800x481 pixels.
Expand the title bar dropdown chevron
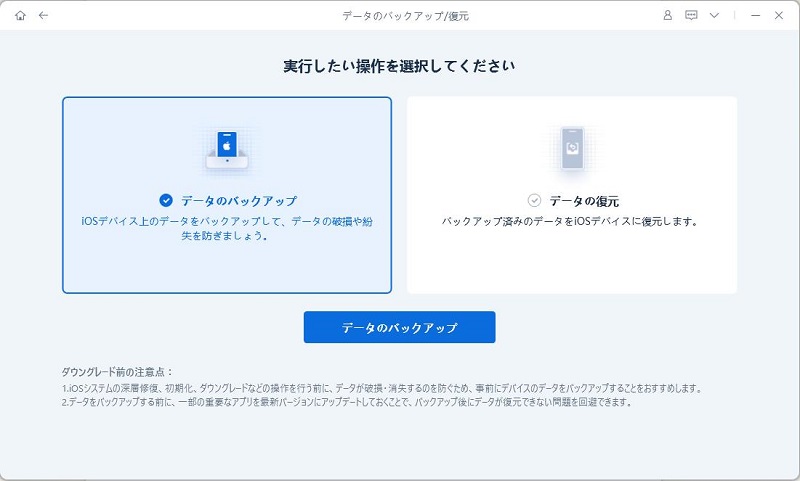coord(714,15)
